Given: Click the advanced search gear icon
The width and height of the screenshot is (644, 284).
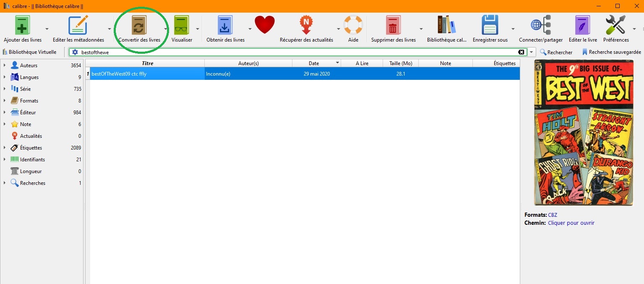Looking at the screenshot, I should tap(75, 52).
